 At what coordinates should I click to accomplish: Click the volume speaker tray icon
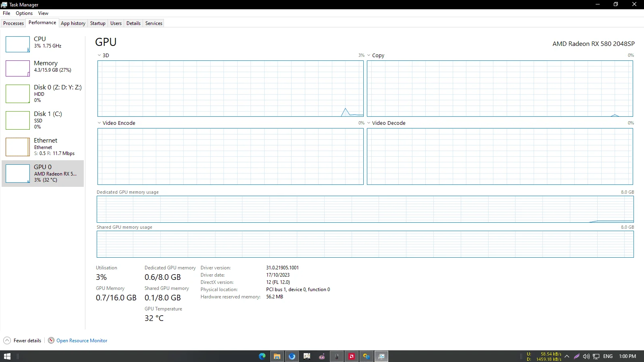click(586, 356)
